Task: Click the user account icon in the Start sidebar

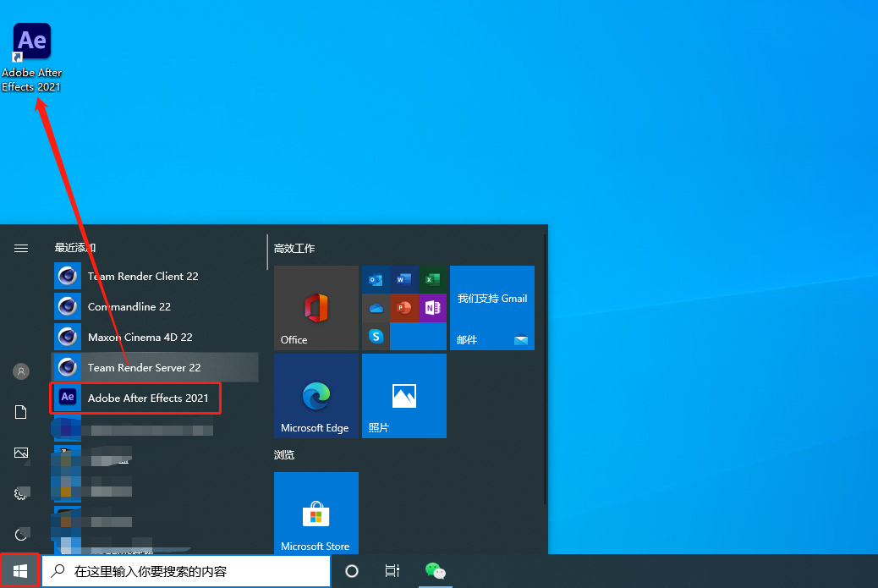Action: 21,371
